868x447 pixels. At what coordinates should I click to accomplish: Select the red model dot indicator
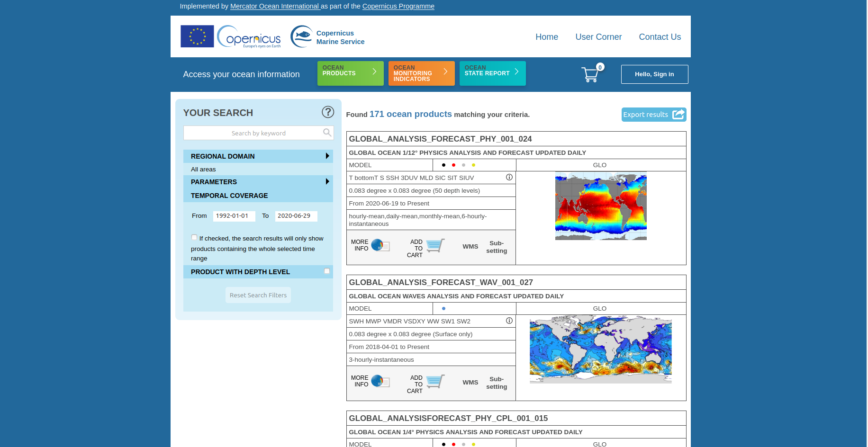(453, 165)
